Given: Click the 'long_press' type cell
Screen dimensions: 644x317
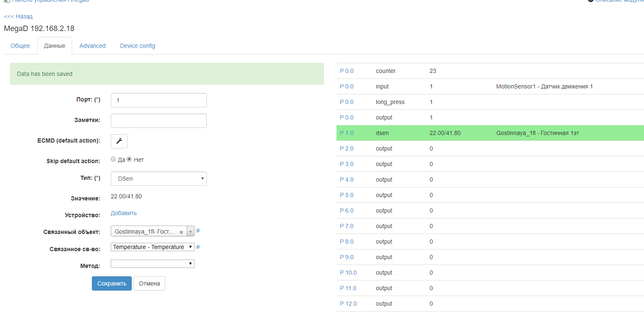Looking at the screenshot, I should pyautogui.click(x=390, y=102).
